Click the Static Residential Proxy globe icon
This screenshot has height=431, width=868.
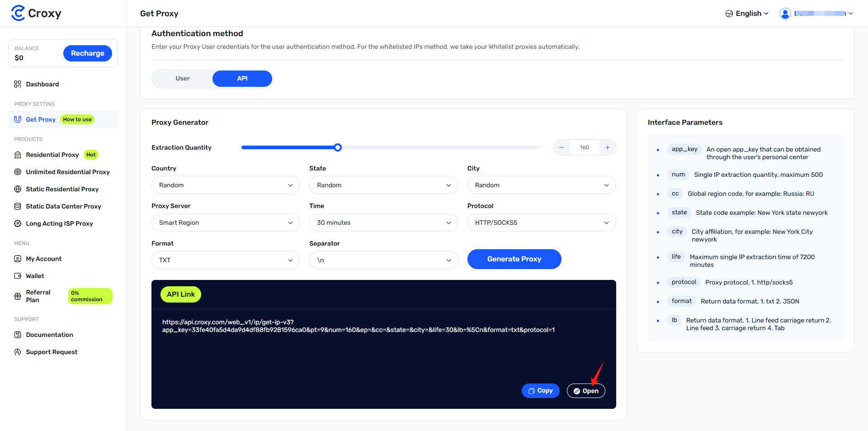(x=18, y=189)
